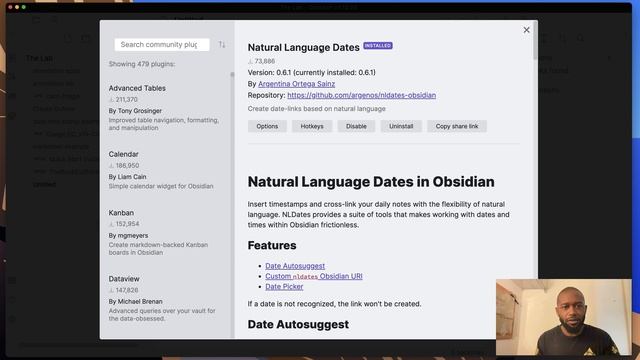The height and width of the screenshot is (360, 640).
Task: Open author link Argentina Ortega Sainz
Action: tap(296, 84)
